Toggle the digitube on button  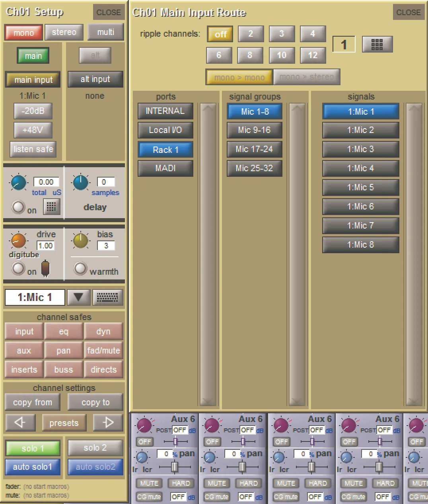click(x=18, y=269)
